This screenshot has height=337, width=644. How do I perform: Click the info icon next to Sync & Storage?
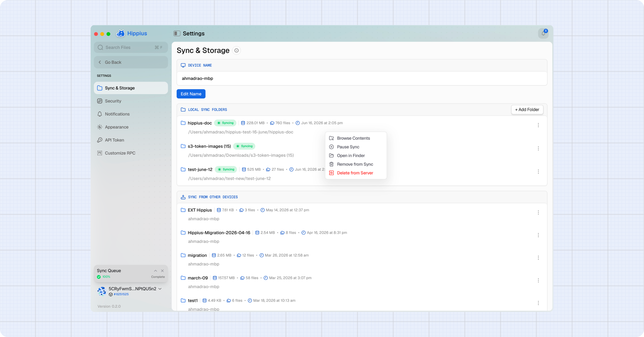pyautogui.click(x=236, y=50)
